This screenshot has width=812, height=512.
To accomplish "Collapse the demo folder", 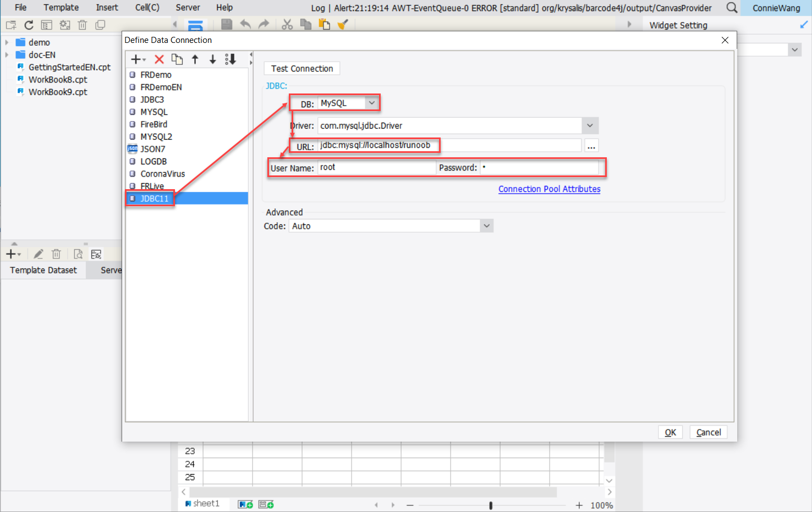I will tap(7, 42).
